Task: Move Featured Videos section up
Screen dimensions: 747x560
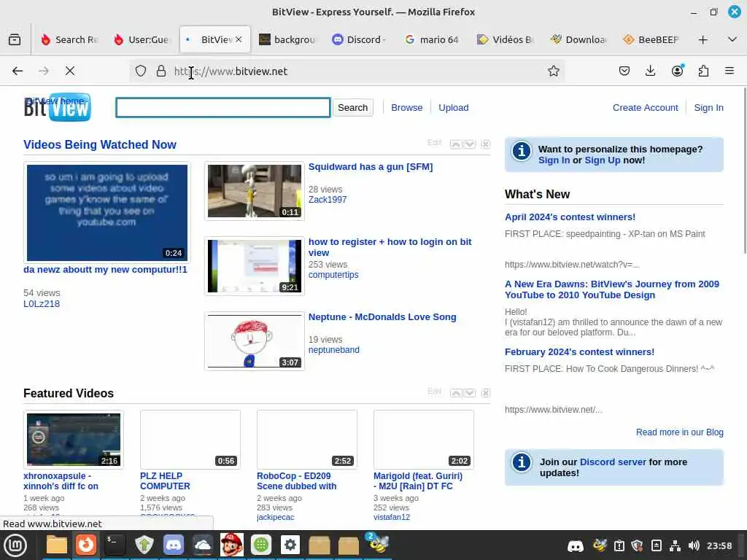Action: point(456,393)
